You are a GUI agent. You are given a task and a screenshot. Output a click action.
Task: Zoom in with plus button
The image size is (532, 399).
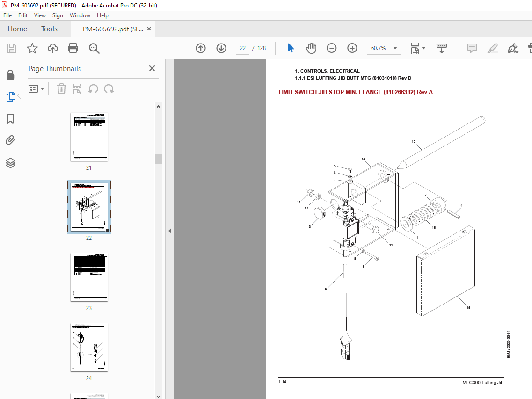pos(352,48)
